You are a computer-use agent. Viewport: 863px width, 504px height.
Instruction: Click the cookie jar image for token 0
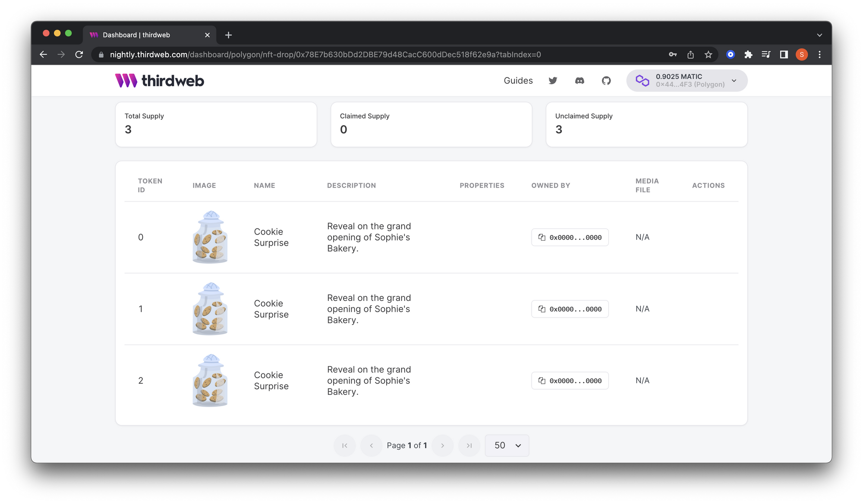(x=210, y=237)
